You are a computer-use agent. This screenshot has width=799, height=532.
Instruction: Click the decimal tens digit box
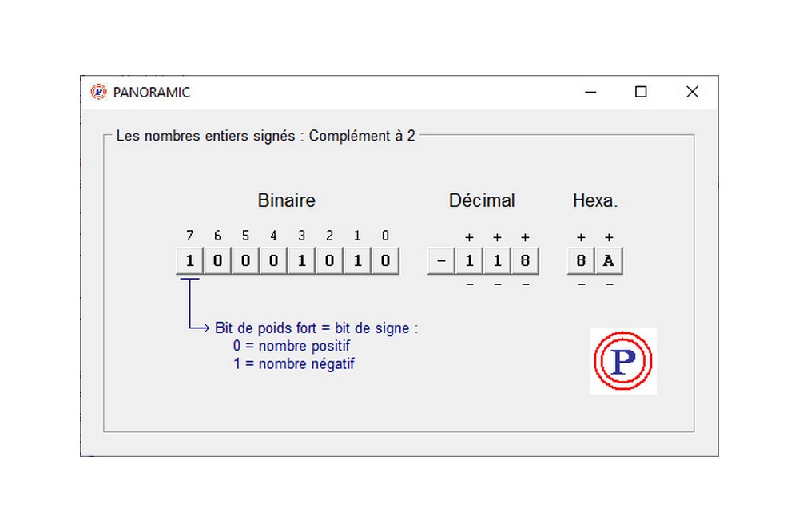pyautogui.click(x=497, y=261)
